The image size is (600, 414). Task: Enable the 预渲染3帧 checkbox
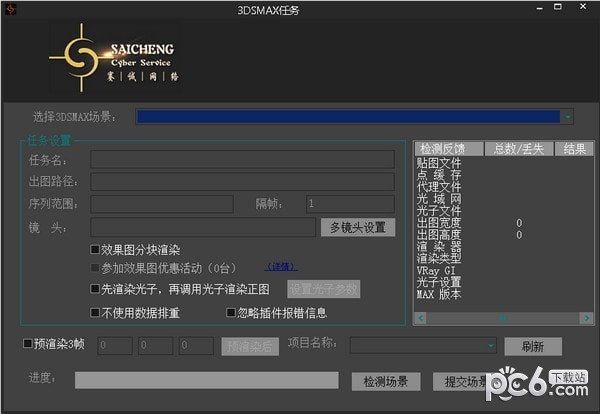tap(28, 343)
